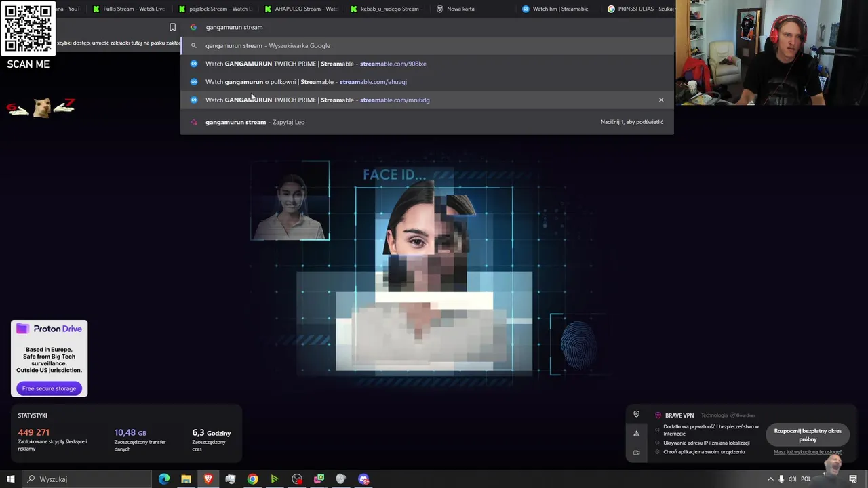Viewport: 868px width, 488px height.
Task: Click the Leo icon in suggestions
Action: (x=193, y=122)
